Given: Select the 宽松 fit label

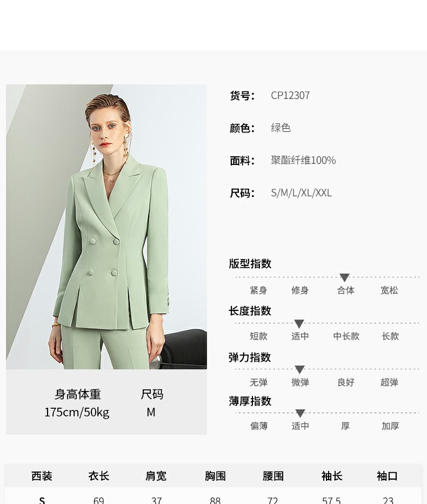Looking at the screenshot, I should (389, 290).
